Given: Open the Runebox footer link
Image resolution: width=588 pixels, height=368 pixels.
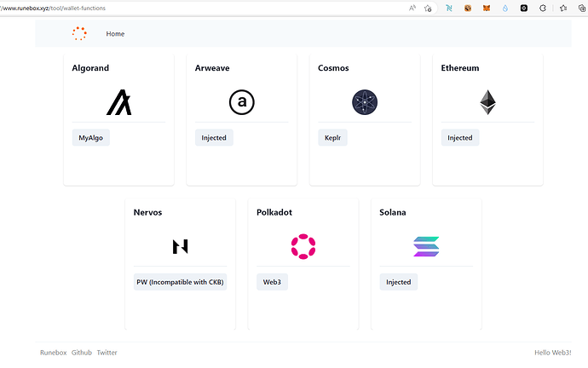Looking at the screenshot, I should click(x=53, y=353).
